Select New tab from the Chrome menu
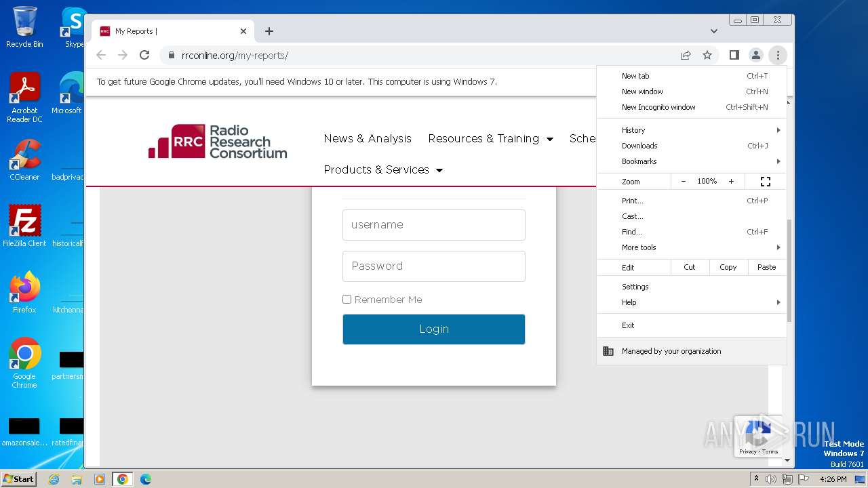 coord(692,76)
